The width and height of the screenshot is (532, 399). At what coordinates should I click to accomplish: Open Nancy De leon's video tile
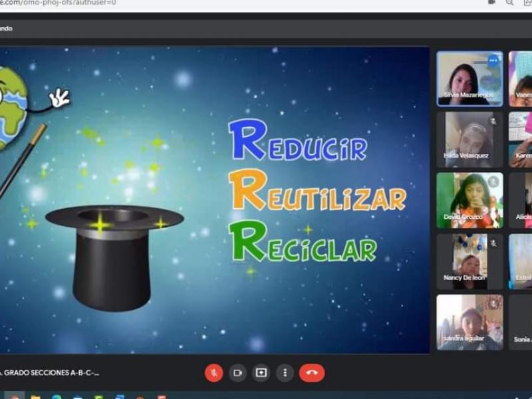[x=469, y=261]
